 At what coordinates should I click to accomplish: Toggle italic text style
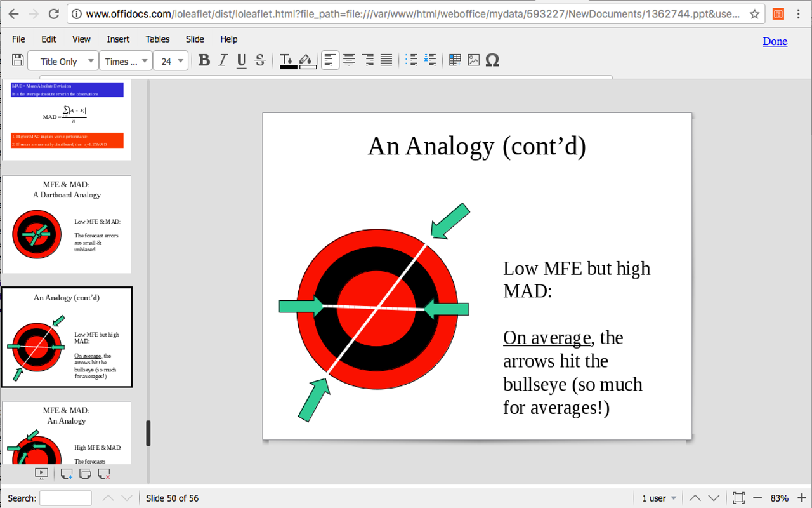point(223,60)
